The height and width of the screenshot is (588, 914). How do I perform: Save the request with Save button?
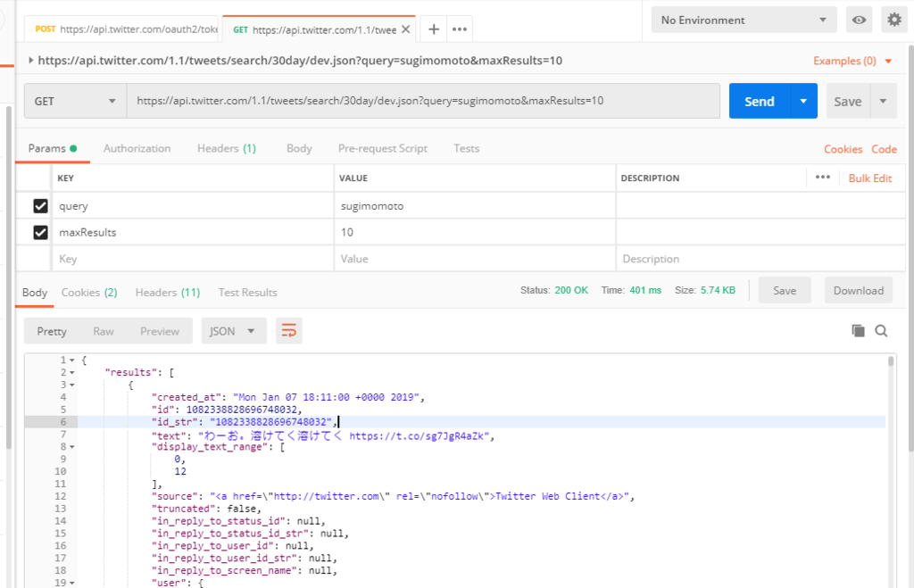[848, 101]
